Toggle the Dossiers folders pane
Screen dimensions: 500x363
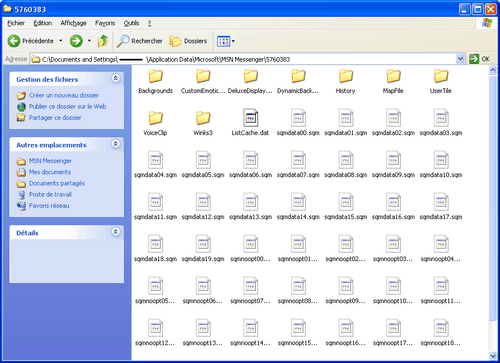coord(188,41)
